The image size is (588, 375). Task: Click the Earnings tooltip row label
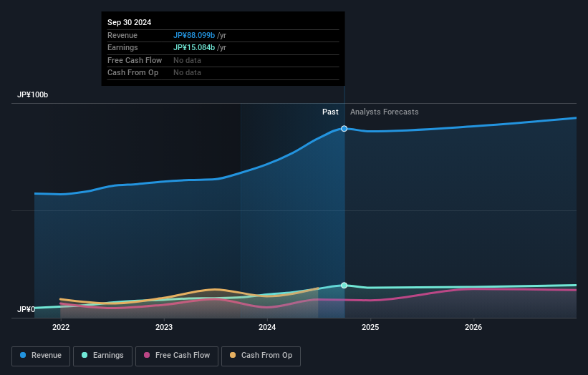(x=122, y=47)
